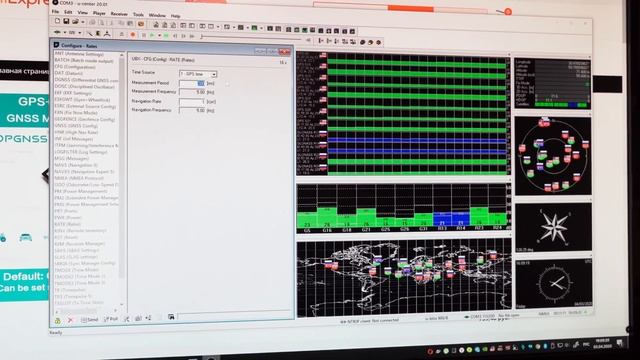Image resolution: width=640 pixels, height=360 pixels.
Task: Select RST (Reset) list entry
Action: (66, 237)
